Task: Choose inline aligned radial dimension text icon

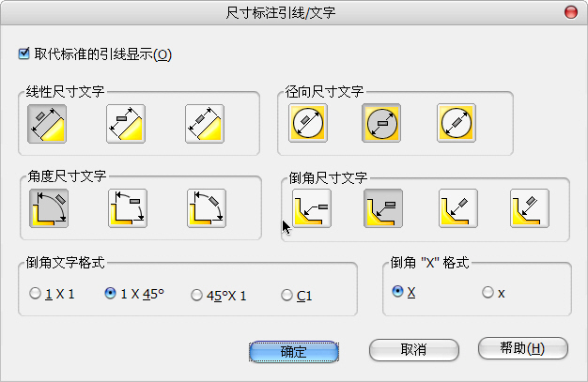Action: point(456,123)
